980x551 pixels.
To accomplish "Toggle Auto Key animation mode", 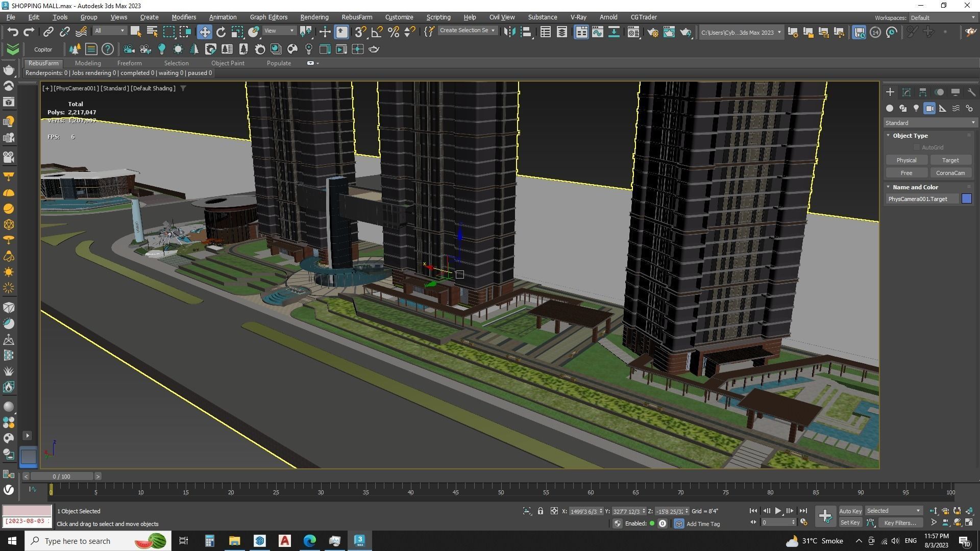I will tap(850, 511).
